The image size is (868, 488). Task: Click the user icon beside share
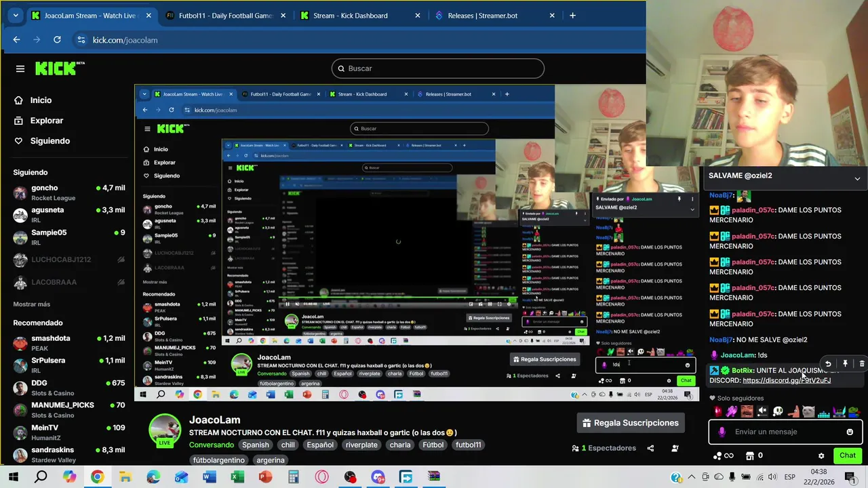(675, 448)
